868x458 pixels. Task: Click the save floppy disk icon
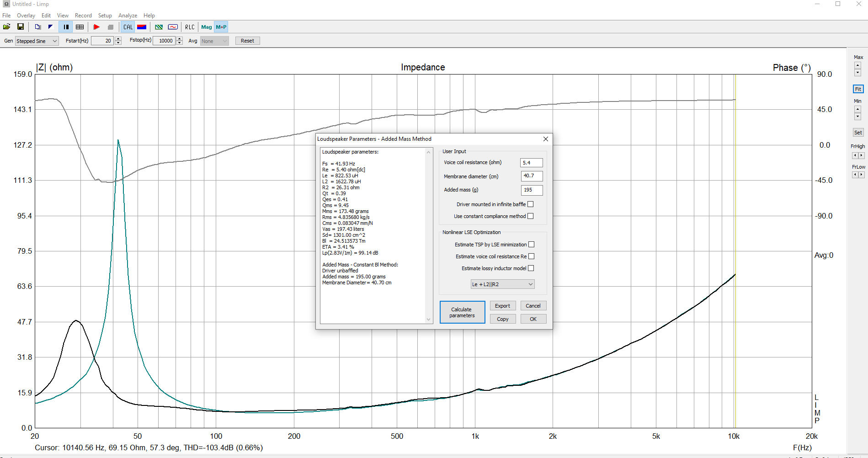[x=21, y=27]
